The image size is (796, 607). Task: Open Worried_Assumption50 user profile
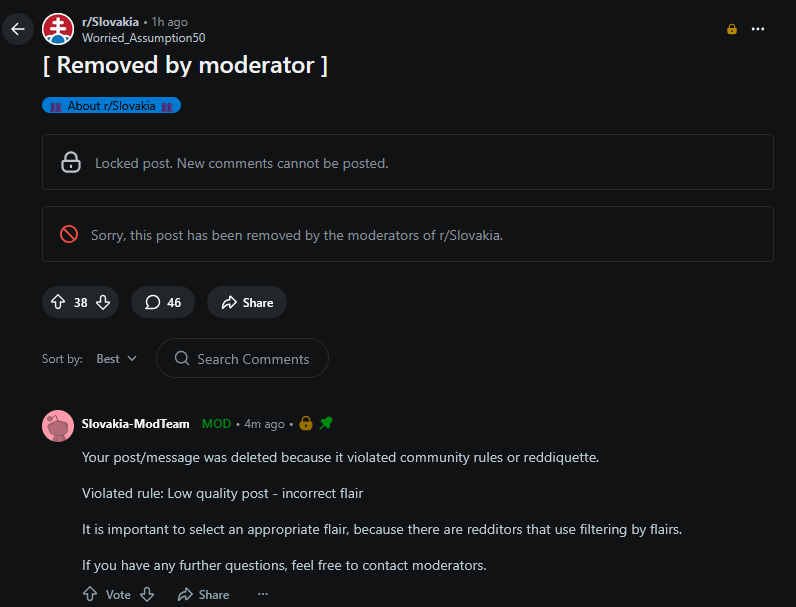(x=144, y=38)
